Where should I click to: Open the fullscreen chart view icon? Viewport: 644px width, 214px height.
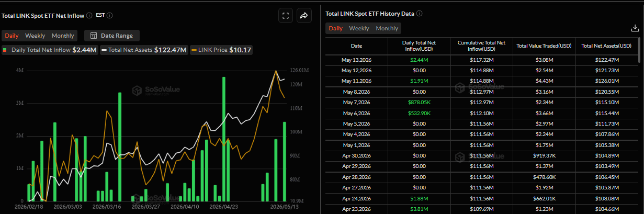(286, 16)
